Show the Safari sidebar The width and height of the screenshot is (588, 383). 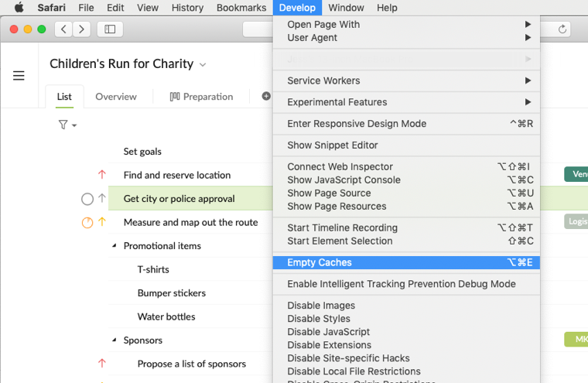pyautogui.click(x=110, y=29)
